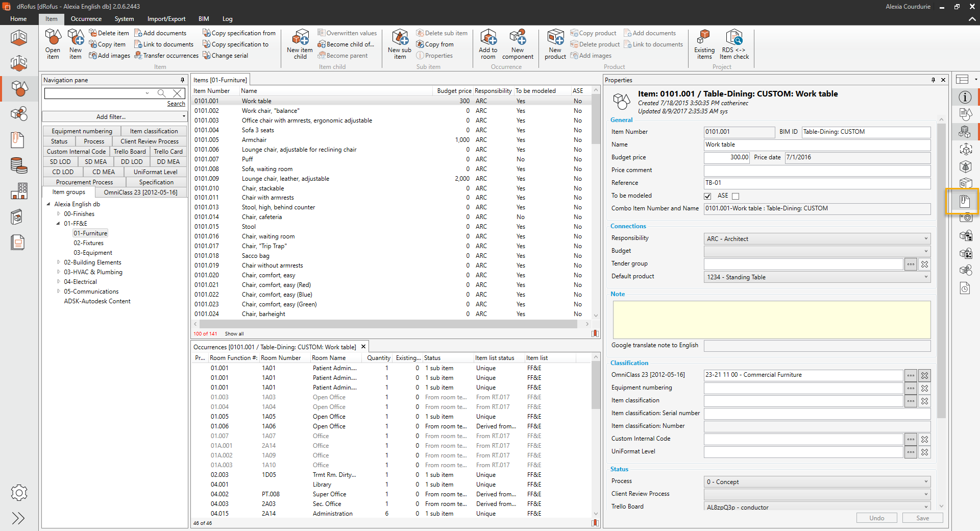Image resolution: width=980 pixels, height=531 pixels.
Task: Click the yellow Note text area
Action: [771, 320]
